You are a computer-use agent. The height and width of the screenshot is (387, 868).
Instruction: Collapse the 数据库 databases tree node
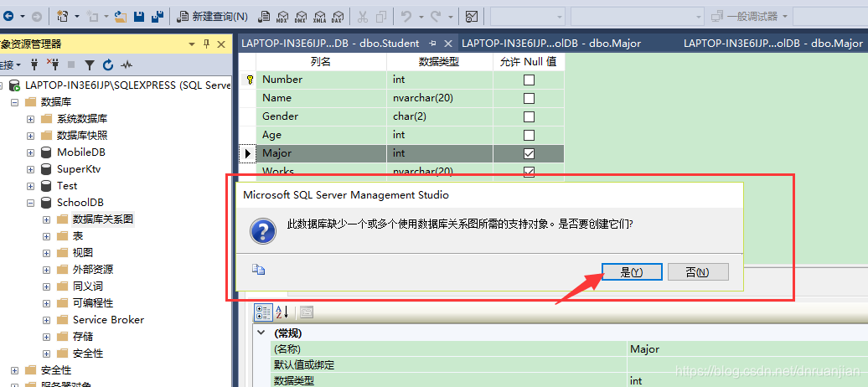tap(14, 102)
